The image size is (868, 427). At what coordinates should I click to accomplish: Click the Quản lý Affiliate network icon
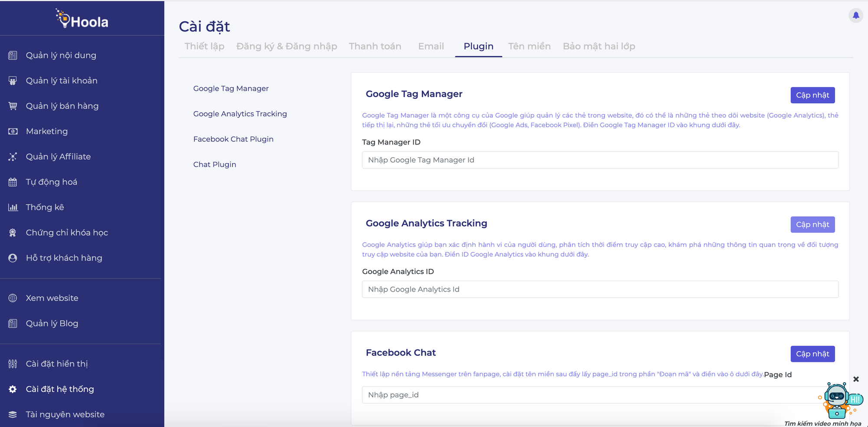pyautogui.click(x=13, y=157)
